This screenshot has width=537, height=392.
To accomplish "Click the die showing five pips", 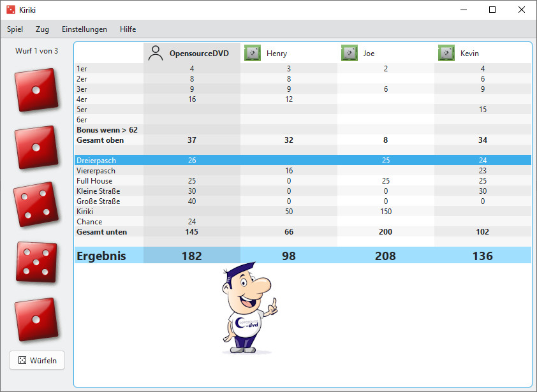I will pos(36,262).
